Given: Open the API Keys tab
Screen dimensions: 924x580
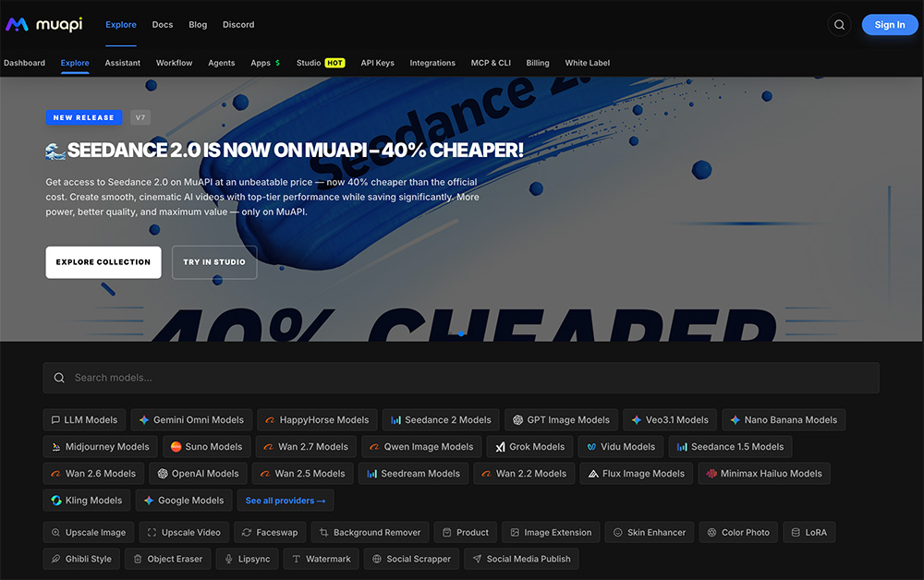Looking at the screenshot, I should 377,63.
